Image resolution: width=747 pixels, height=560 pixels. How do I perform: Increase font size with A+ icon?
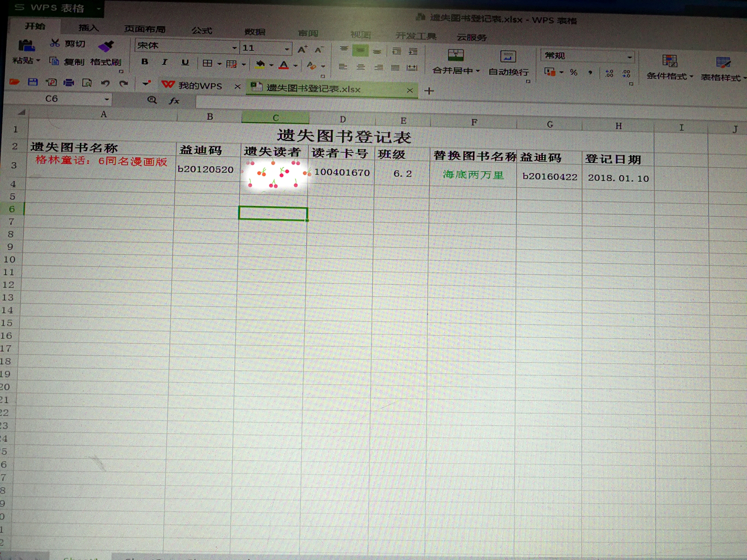302,49
